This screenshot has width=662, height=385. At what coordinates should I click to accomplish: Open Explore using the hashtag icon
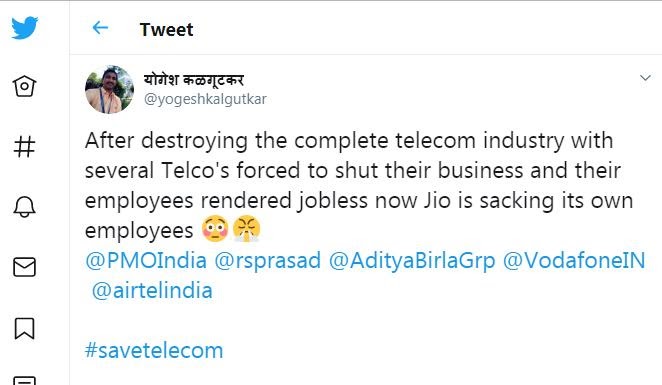24,147
